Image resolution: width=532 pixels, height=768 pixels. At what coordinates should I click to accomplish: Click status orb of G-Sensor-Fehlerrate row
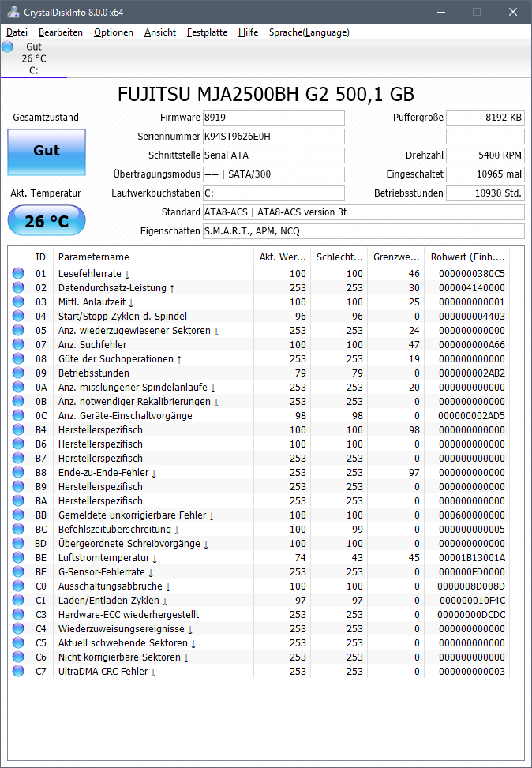(x=18, y=571)
